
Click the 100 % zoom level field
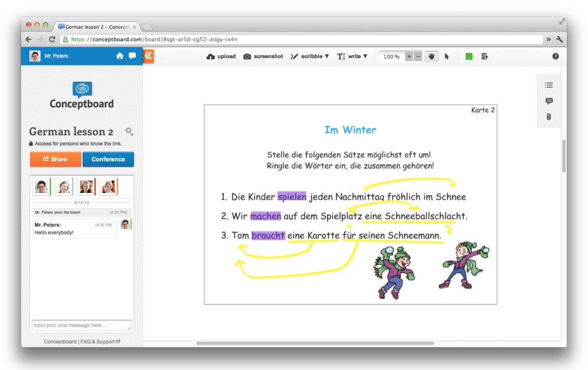(391, 57)
